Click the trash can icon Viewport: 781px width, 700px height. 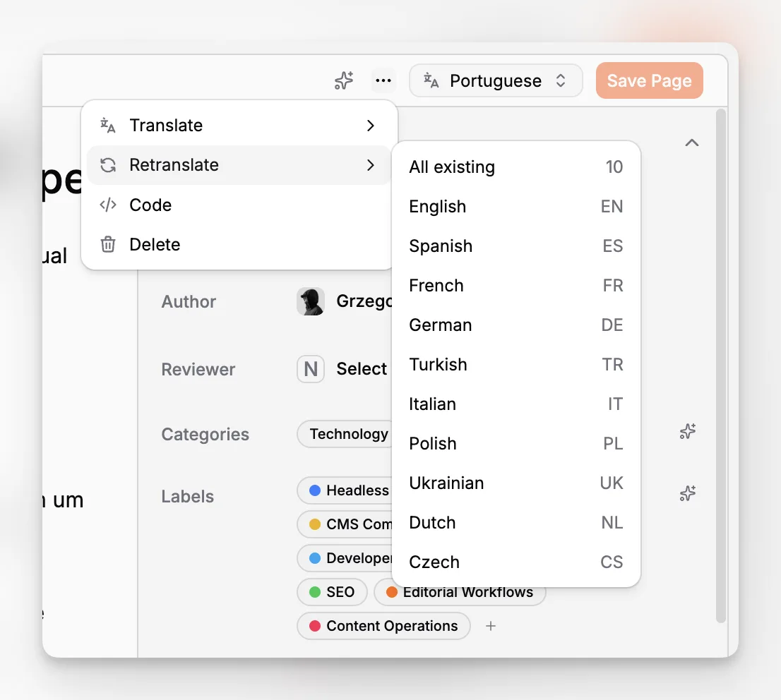click(x=107, y=244)
